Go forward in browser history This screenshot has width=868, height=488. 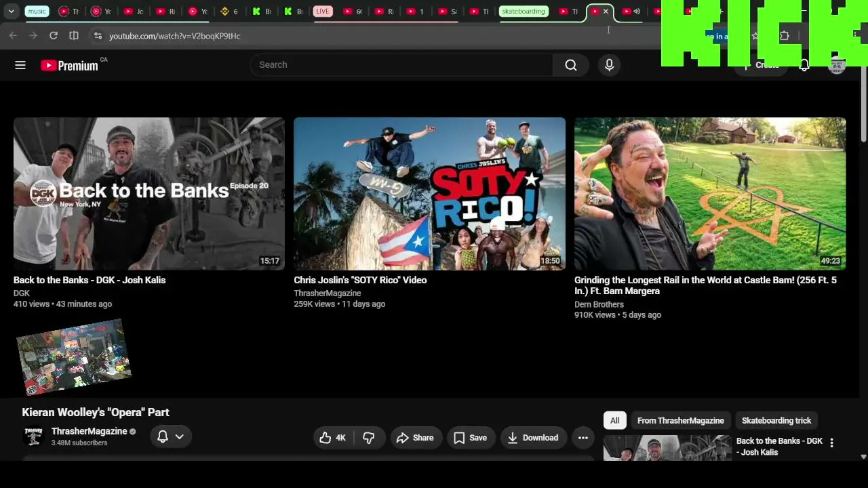(x=33, y=36)
